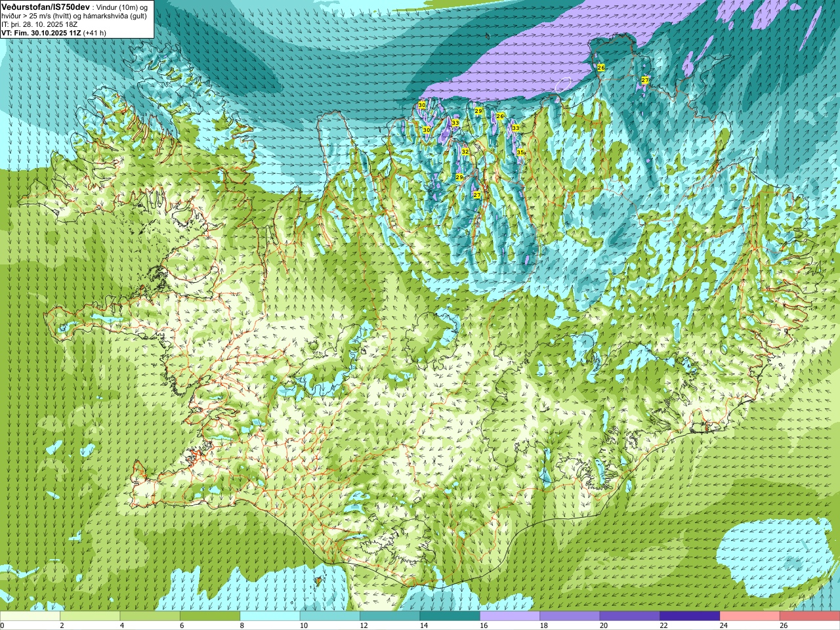Click the legend scale value 12

pos(364,625)
